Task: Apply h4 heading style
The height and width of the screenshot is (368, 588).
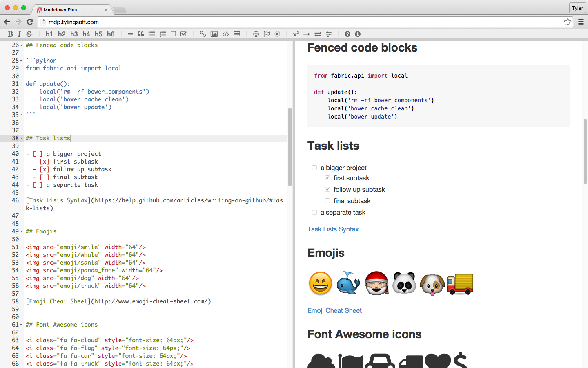Action: [86, 34]
